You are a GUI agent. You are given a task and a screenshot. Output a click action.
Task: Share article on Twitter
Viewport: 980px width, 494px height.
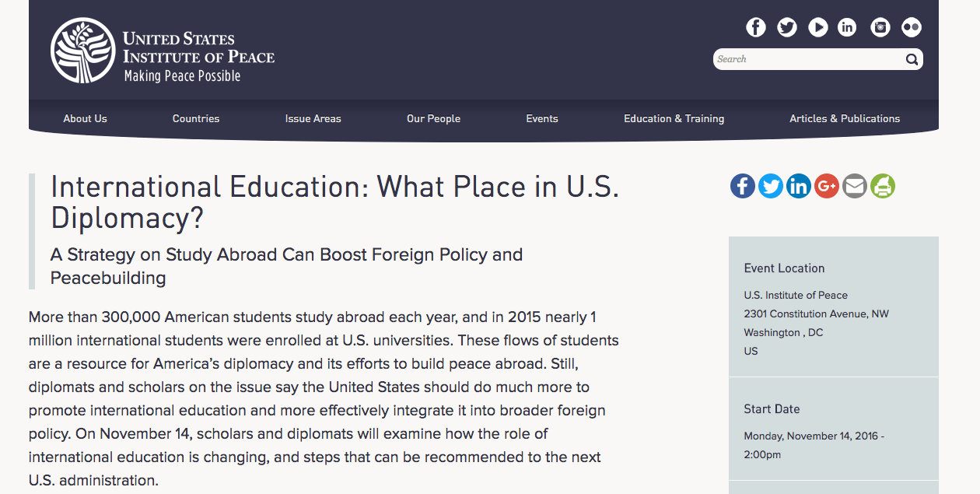pyautogui.click(x=771, y=186)
